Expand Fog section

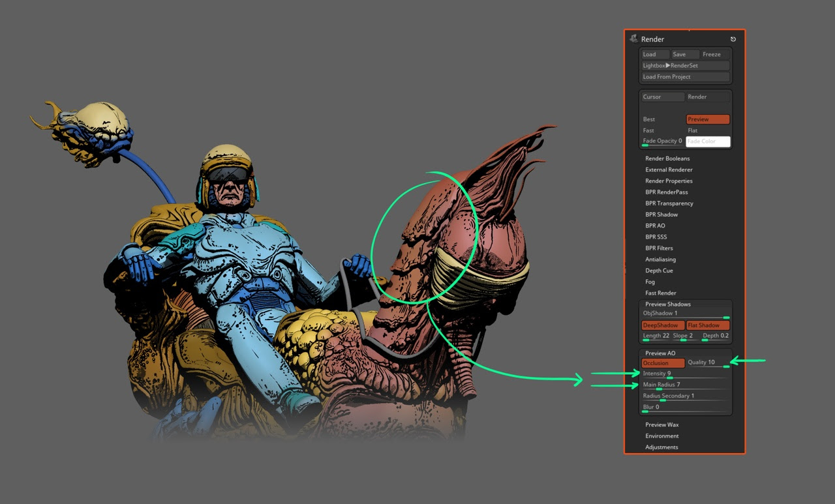(x=650, y=282)
